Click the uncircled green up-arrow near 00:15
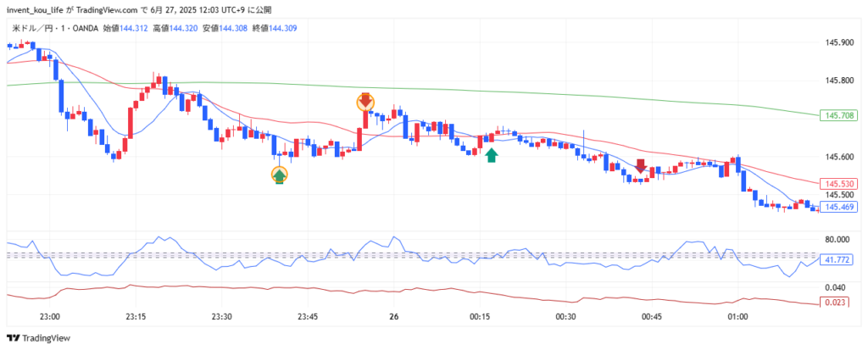This screenshot has height=350, width=868. click(491, 156)
